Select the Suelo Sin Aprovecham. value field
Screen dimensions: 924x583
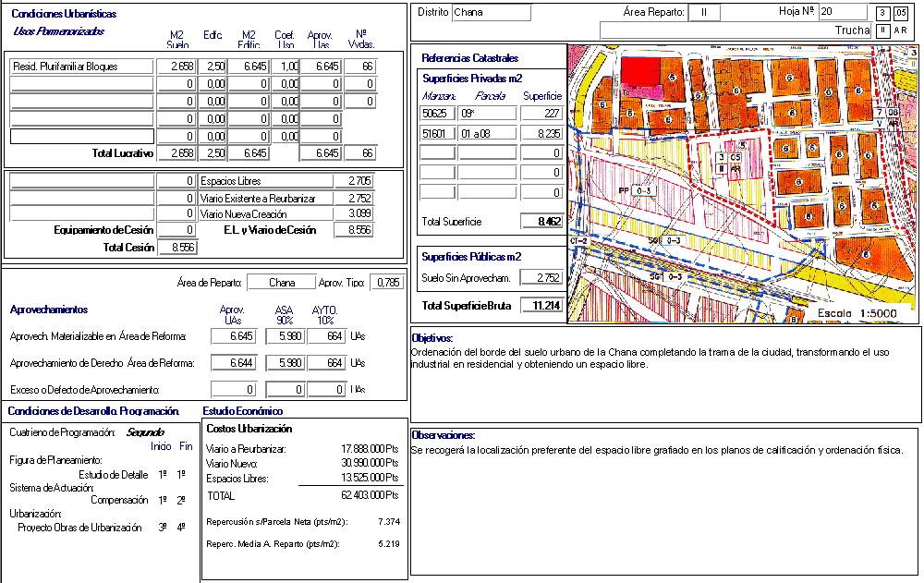[542, 277]
